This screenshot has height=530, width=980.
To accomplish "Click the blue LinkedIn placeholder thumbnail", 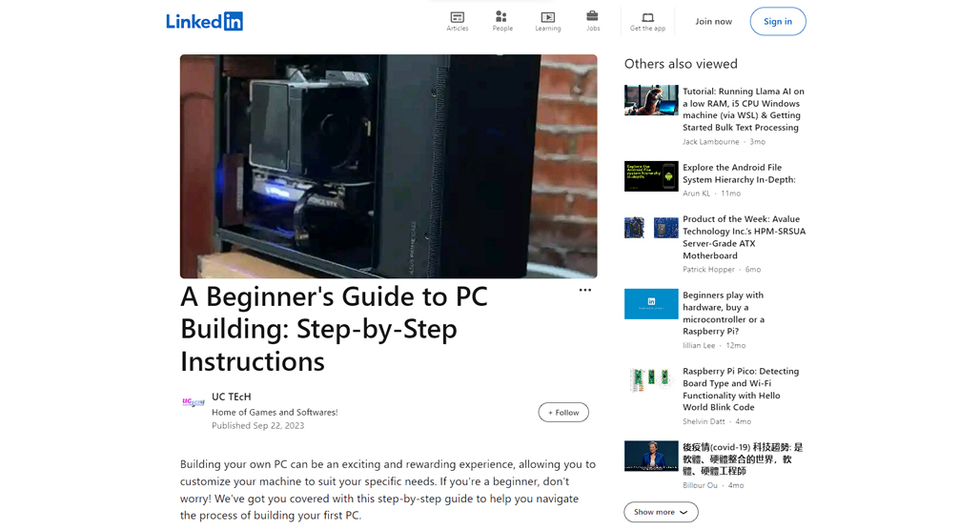I will (x=650, y=304).
